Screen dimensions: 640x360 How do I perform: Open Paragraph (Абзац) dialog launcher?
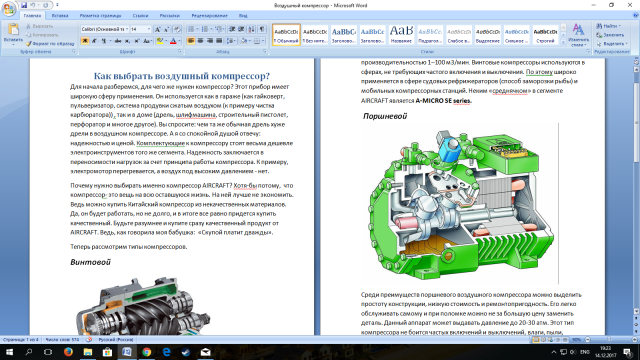(265, 52)
